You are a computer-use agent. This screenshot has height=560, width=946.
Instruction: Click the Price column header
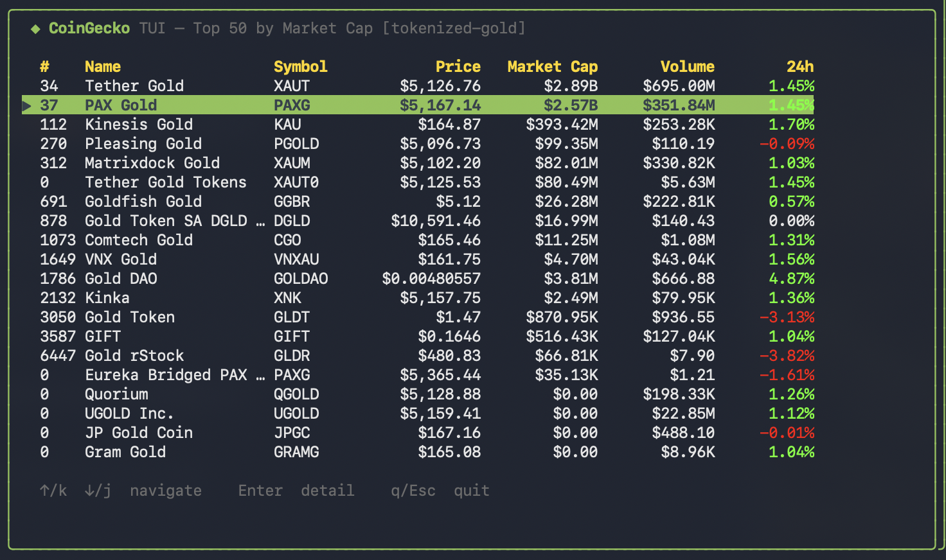[x=458, y=67]
